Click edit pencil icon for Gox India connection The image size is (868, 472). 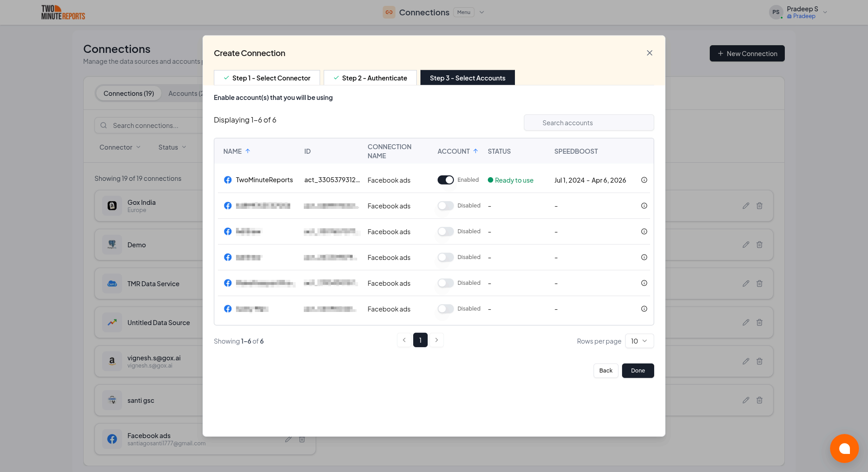(746, 206)
